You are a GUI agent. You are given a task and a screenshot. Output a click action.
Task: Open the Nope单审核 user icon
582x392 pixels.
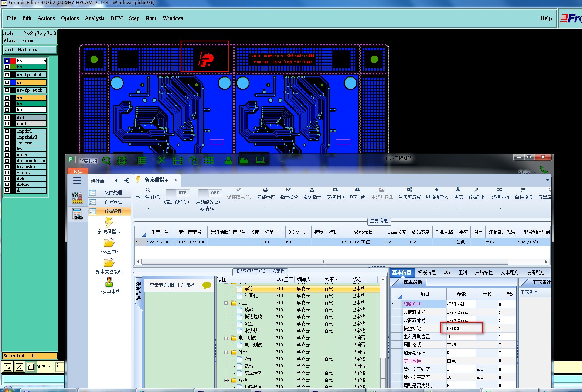point(109,283)
